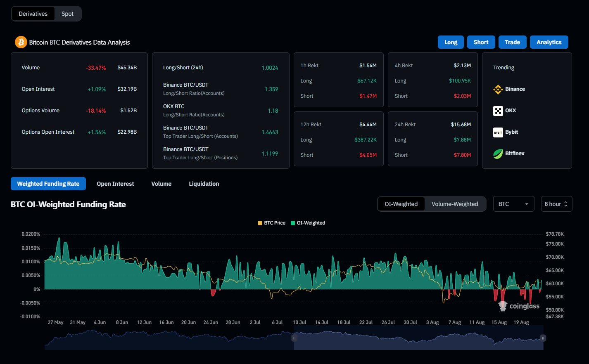This screenshot has width=589, height=364.
Task: Select the OI-Weighted funding mode
Action: pos(401,204)
